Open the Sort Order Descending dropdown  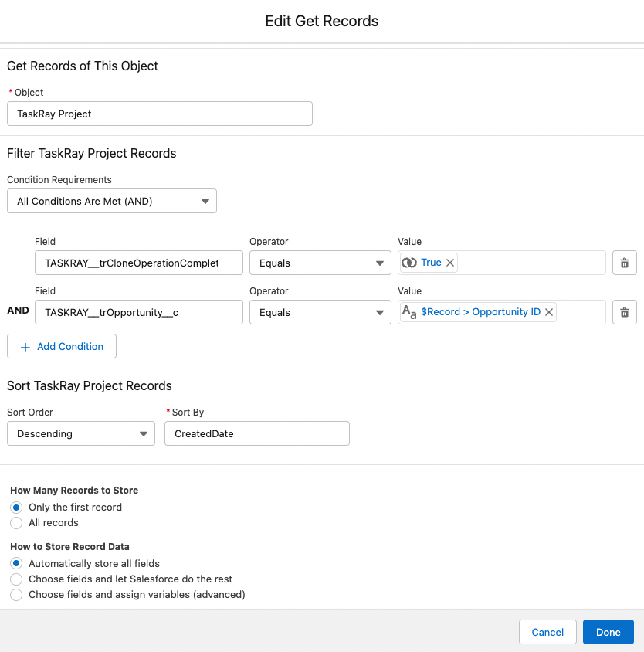[81, 433]
